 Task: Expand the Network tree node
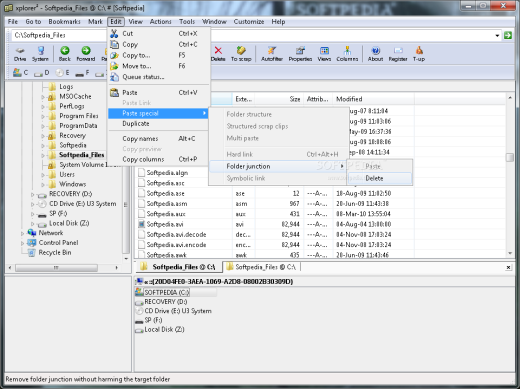22,233
